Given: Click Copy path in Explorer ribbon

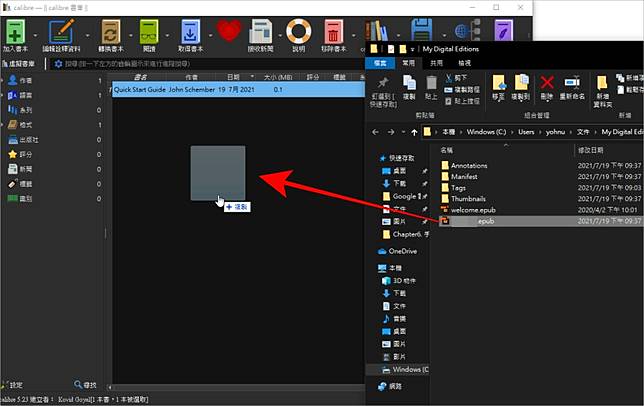Looking at the screenshot, I should 462,89.
